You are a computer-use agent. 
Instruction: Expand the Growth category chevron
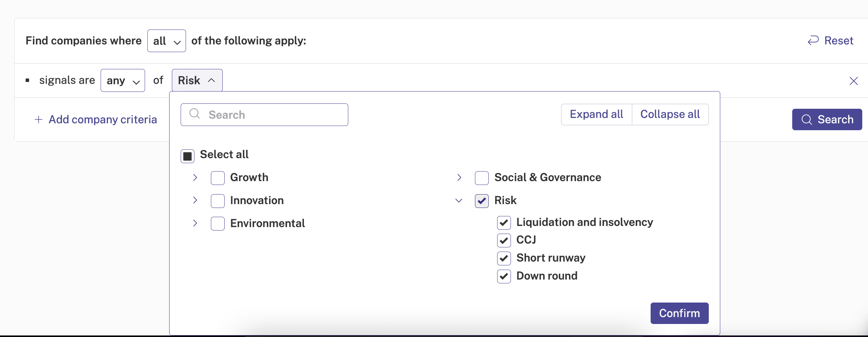pyautogui.click(x=195, y=177)
